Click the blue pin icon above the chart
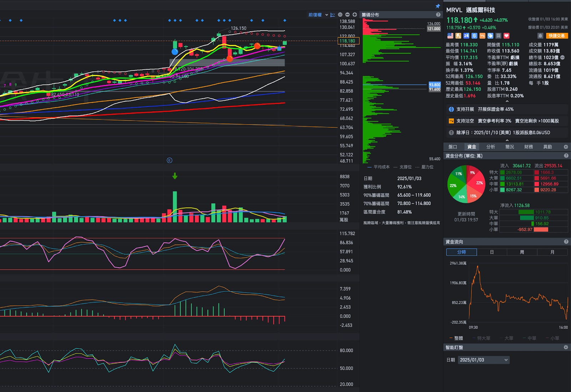Image resolution: width=571 pixels, height=392 pixels. (x=438, y=6)
